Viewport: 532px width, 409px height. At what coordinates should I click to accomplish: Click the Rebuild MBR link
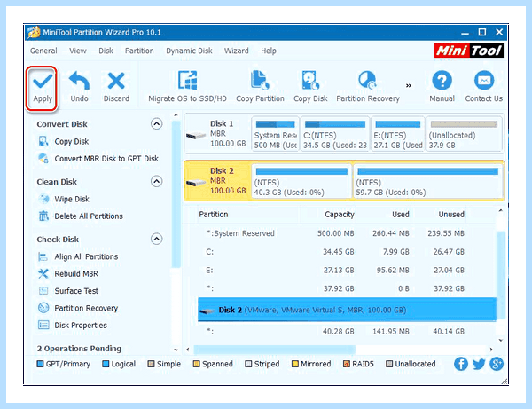(76, 273)
